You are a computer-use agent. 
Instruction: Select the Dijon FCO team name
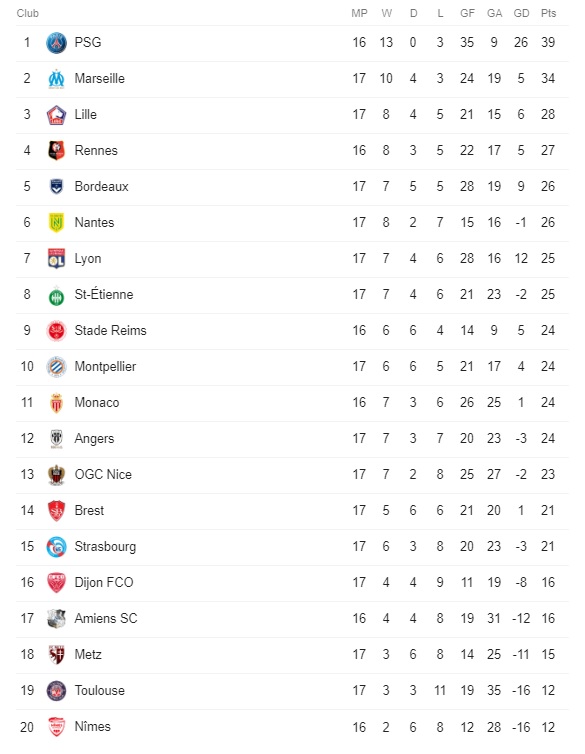coord(104,583)
